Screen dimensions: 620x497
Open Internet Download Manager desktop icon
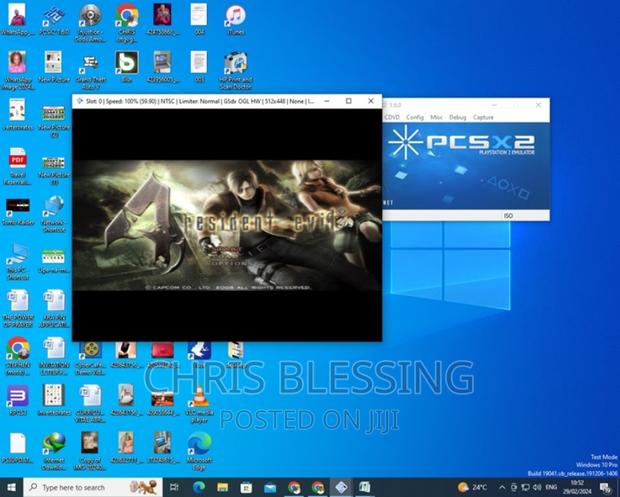pos(53,445)
